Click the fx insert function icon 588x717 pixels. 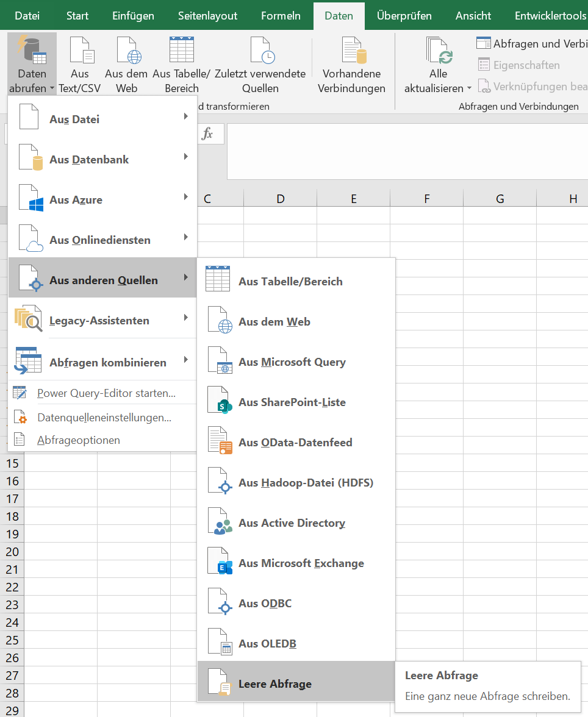(207, 134)
